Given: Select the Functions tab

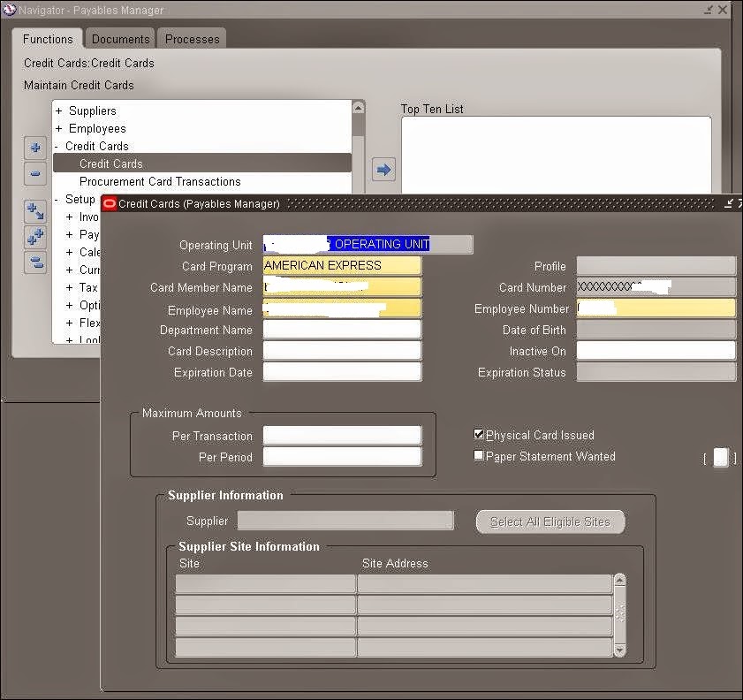Looking at the screenshot, I should pos(47,38).
